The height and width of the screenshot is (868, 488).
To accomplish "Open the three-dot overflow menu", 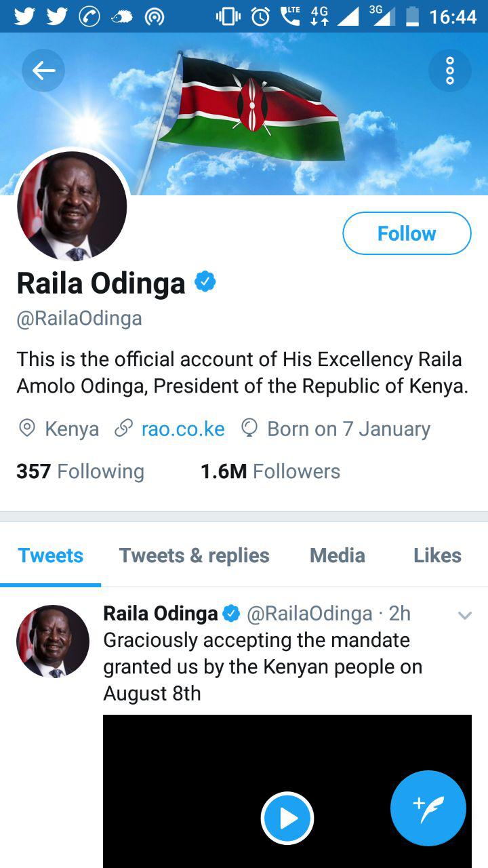I will 450,71.
